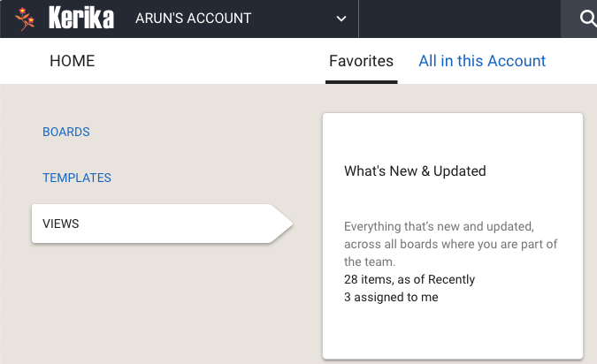Switch to the Favorites tab
The width and height of the screenshot is (597, 364).
point(361,61)
